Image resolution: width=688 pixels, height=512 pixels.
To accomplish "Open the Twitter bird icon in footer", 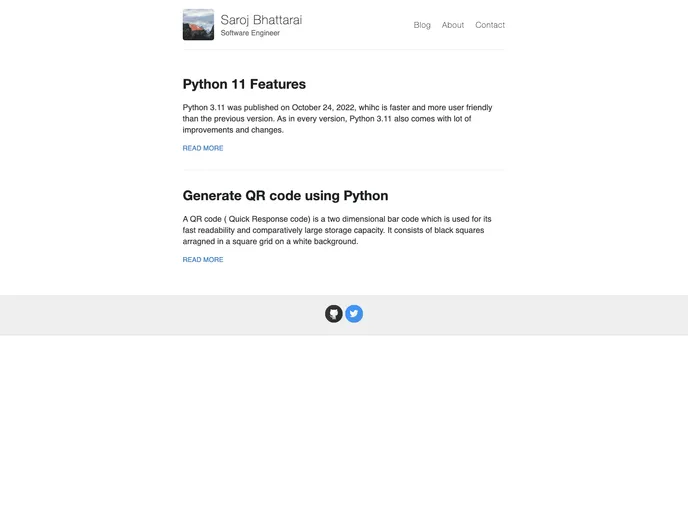I will click(x=354, y=314).
